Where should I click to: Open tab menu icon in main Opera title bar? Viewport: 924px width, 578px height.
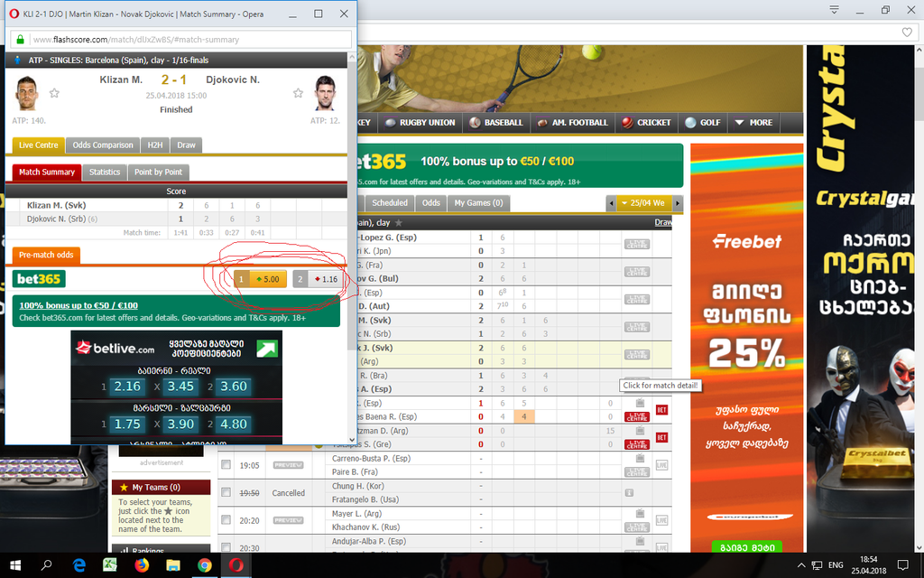[834, 10]
